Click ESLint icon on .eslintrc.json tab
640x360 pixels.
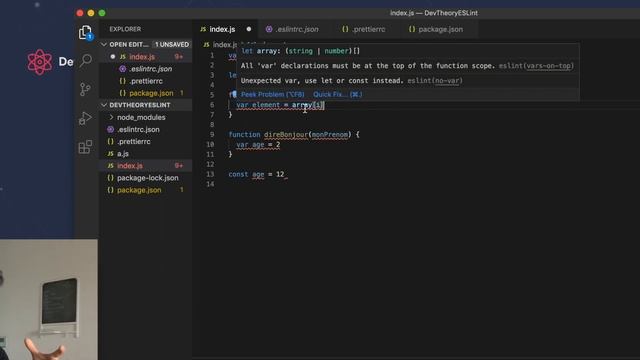coord(269,29)
